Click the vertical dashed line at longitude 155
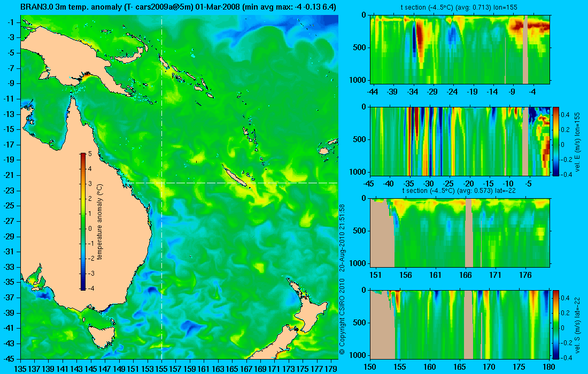Screen dimensions: 588x374 coord(161,188)
